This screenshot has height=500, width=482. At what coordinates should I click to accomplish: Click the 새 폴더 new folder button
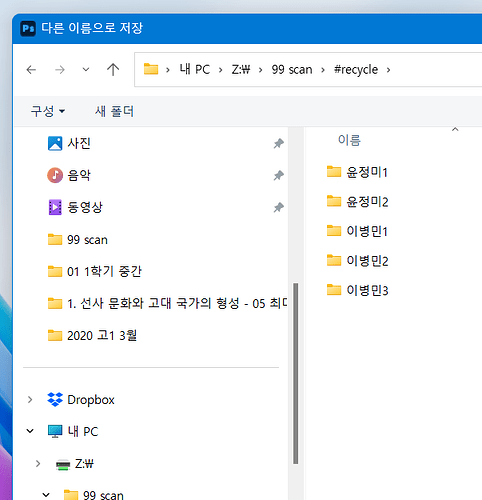pos(114,111)
